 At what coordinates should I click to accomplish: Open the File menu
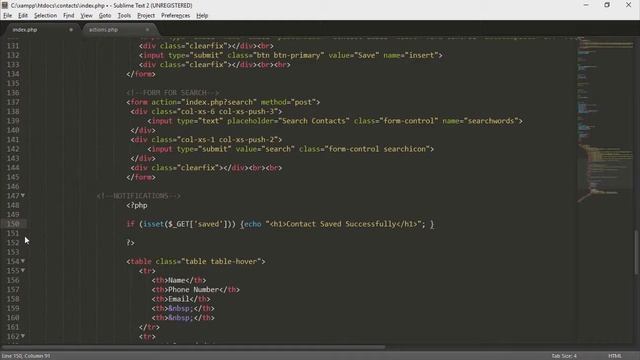tap(8, 16)
